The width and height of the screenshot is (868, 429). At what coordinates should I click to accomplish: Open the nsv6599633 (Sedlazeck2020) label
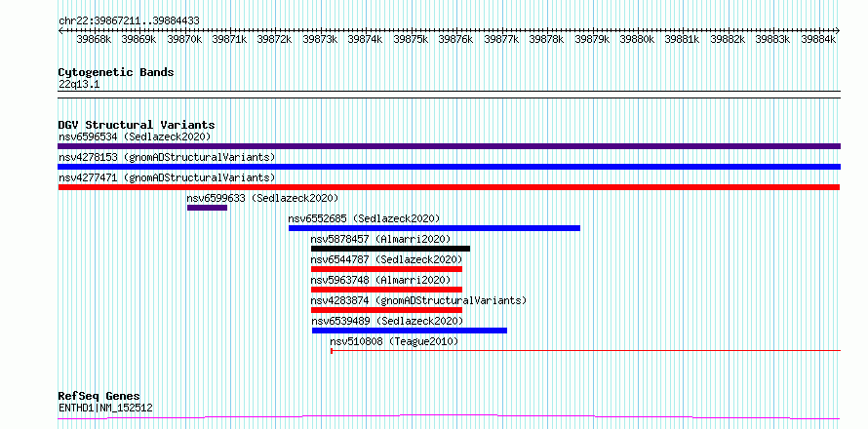coord(262,198)
